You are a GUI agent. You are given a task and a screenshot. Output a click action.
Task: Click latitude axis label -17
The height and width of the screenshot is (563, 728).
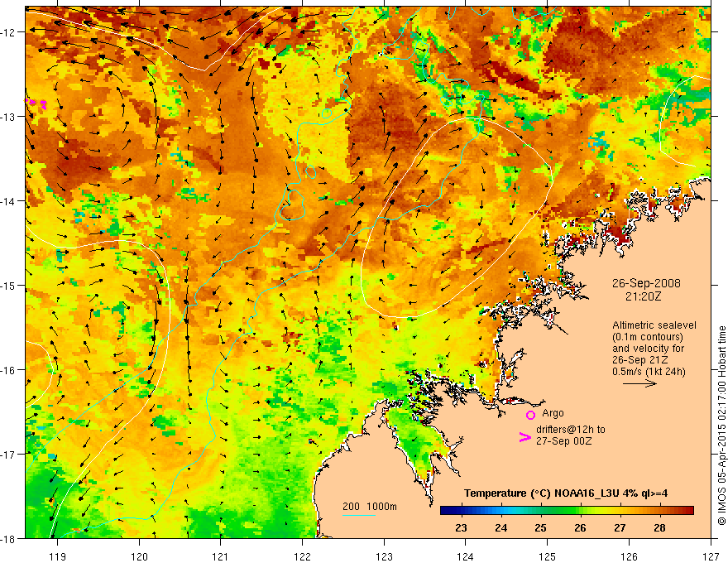click(x=8, y=455)
